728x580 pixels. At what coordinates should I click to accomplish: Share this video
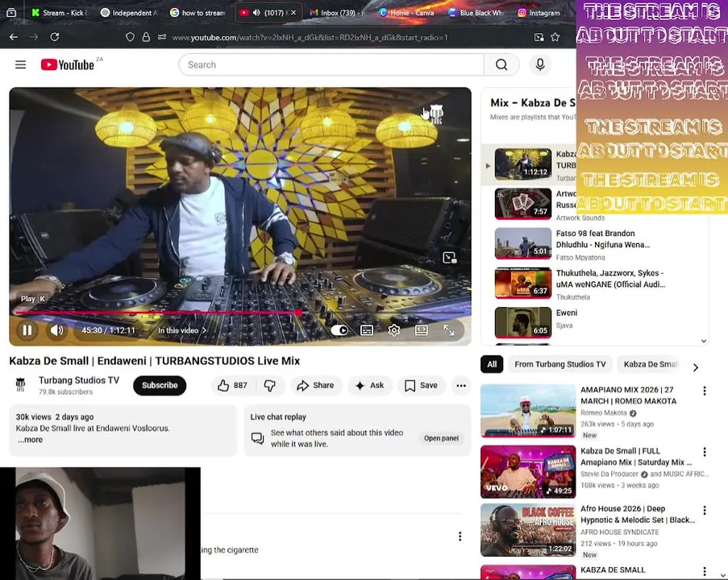pos(316,385)
